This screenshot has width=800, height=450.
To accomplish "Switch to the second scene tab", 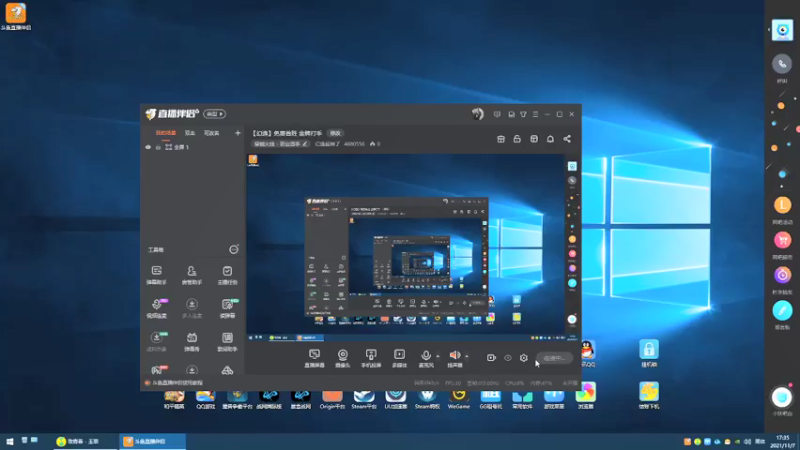I will coord(190,133).
